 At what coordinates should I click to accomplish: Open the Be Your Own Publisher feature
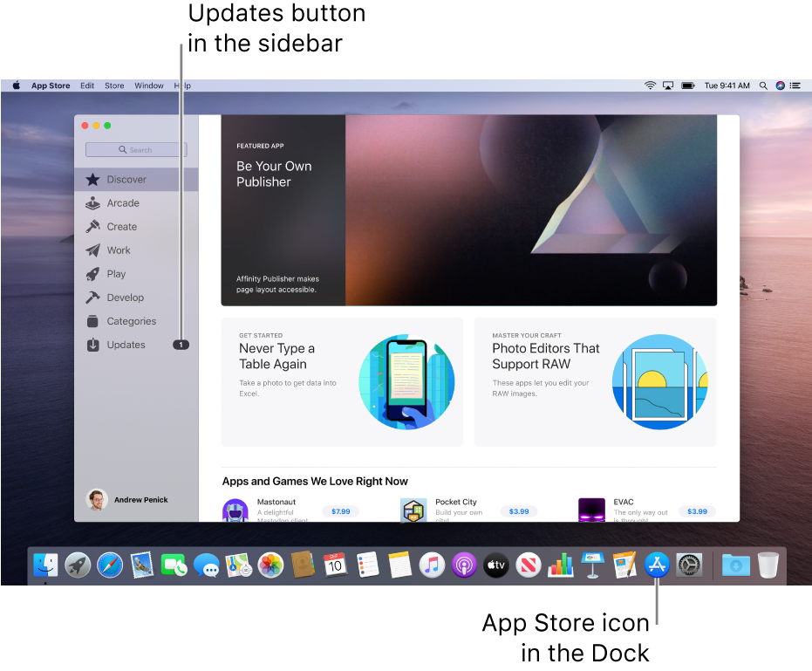[x=468, y=210]
